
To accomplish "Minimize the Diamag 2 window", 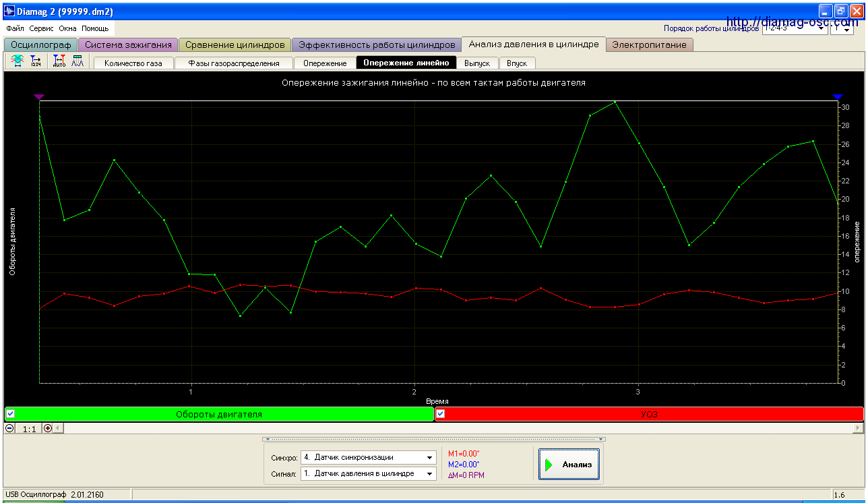I will click(826, 11).
